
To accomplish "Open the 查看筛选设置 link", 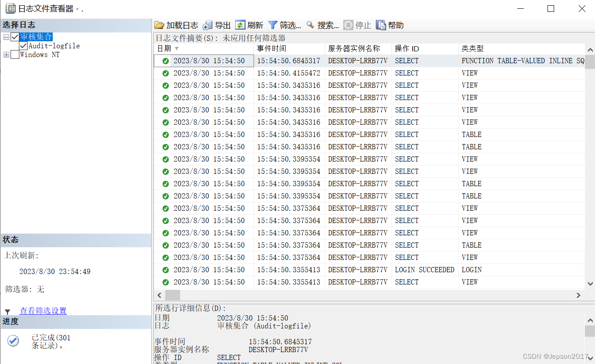I will (x=43, y=311).
